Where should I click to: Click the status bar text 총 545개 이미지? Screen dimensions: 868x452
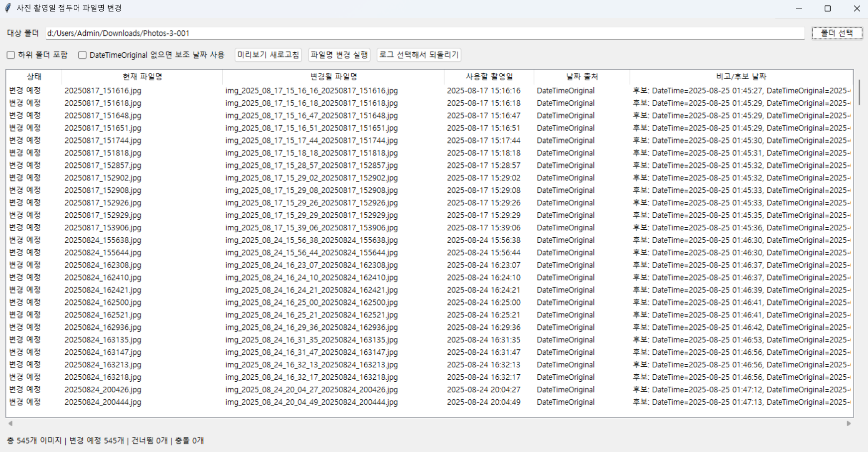tap(34, 441)
